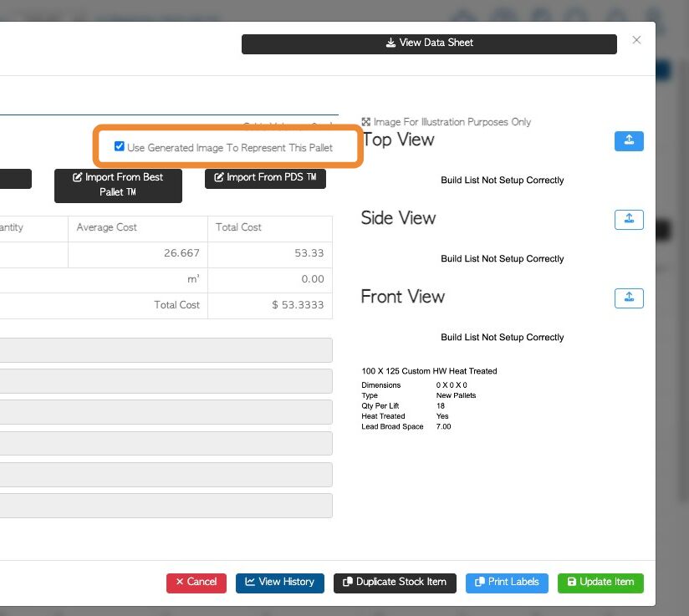Open View History
The width and height of the screenshot is (689, 616).
click(x=280, y=583)
